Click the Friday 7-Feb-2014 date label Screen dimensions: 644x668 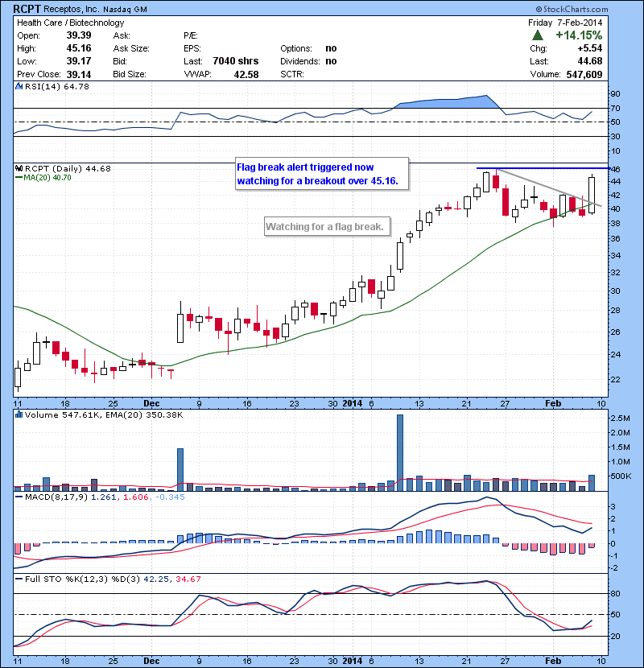(x=565, y=23)
